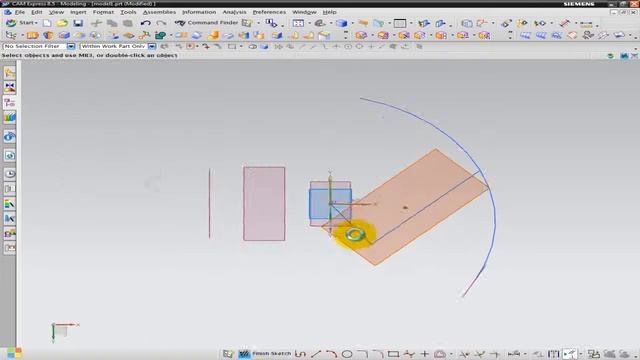Click the Redo arrow icon
The height and width of the screenshot is (360, 640).
tap(161, 23)
